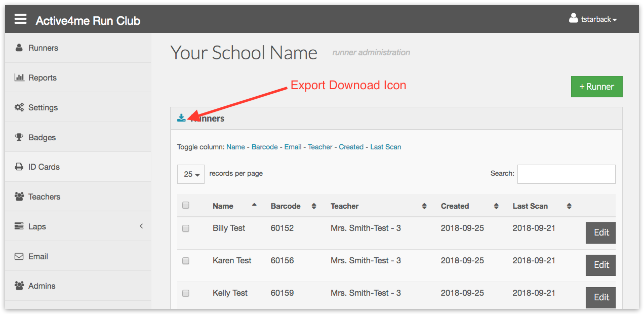Click the Settings gears icon
Image resolution: width=644 pixels, height=314 pixels.
(x=19, y=107)
